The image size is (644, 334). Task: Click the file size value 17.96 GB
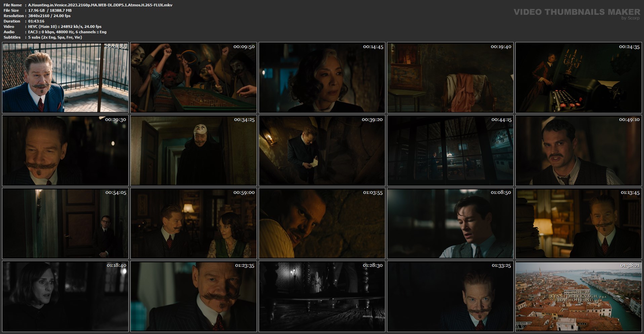point(36,10)
